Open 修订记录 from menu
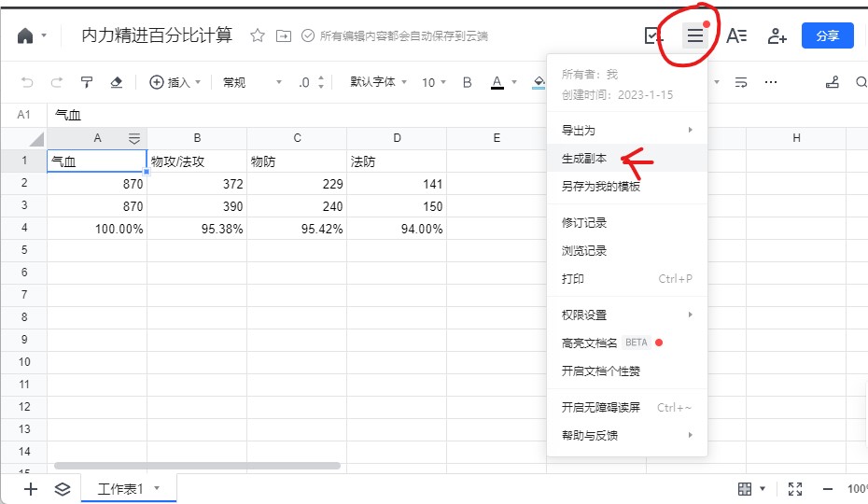 tap(626, 223)
